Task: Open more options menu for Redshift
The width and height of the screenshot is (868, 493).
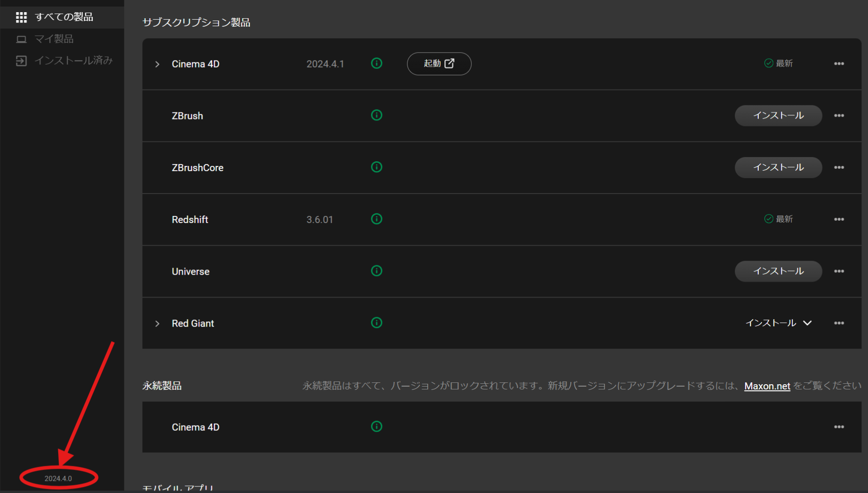Action: coord(839,219)
